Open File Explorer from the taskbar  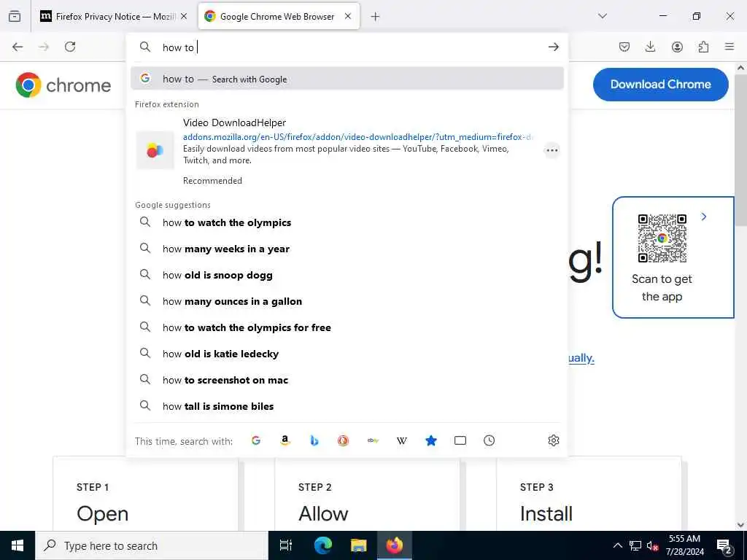click(358, 545)
